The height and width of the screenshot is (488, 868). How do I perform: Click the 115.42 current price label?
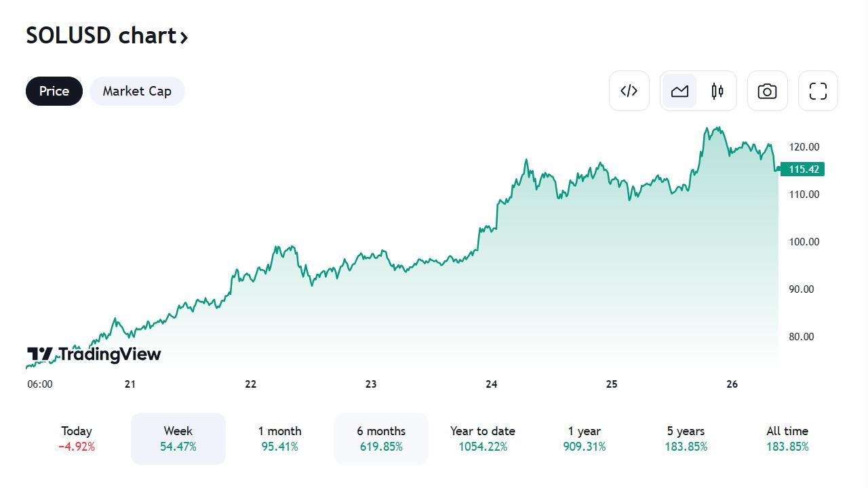pyautogui.click(x=804, y=169)
